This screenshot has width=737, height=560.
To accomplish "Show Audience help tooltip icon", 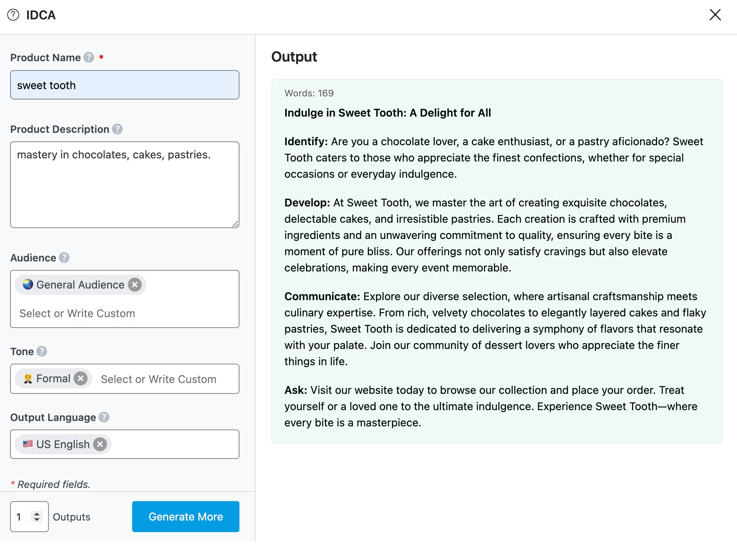I will 64,258.
